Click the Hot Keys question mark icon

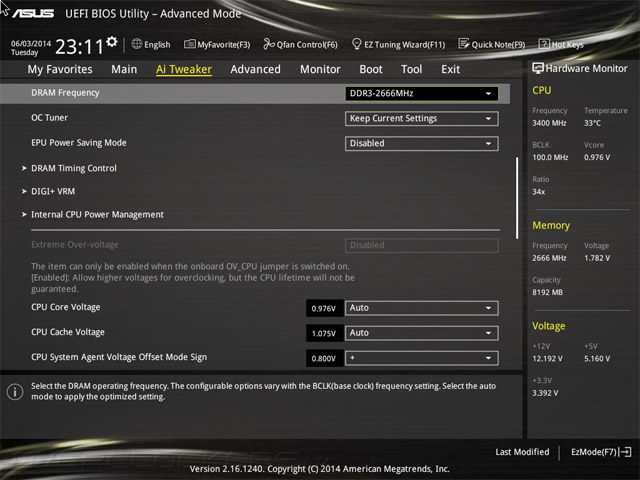click(x=544, y=44)
